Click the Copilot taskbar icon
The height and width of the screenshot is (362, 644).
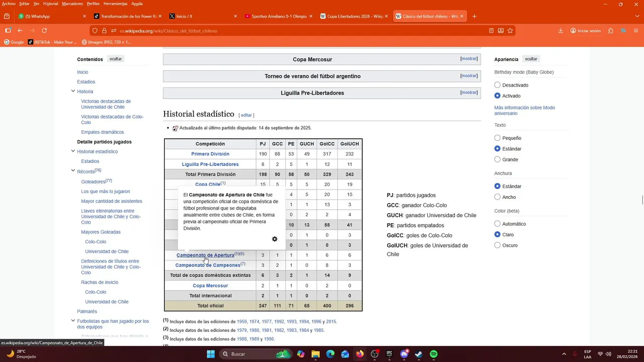(x=301, y=354)
